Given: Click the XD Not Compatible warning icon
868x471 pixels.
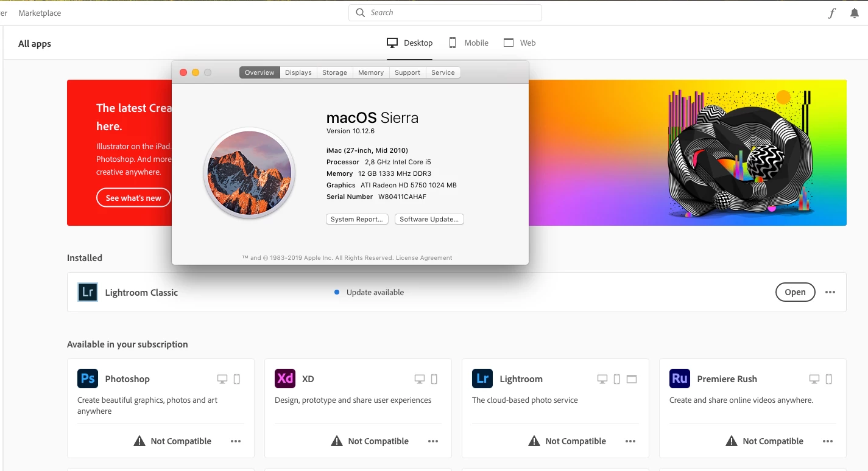Looking at the screenshot, I should 337,441.
